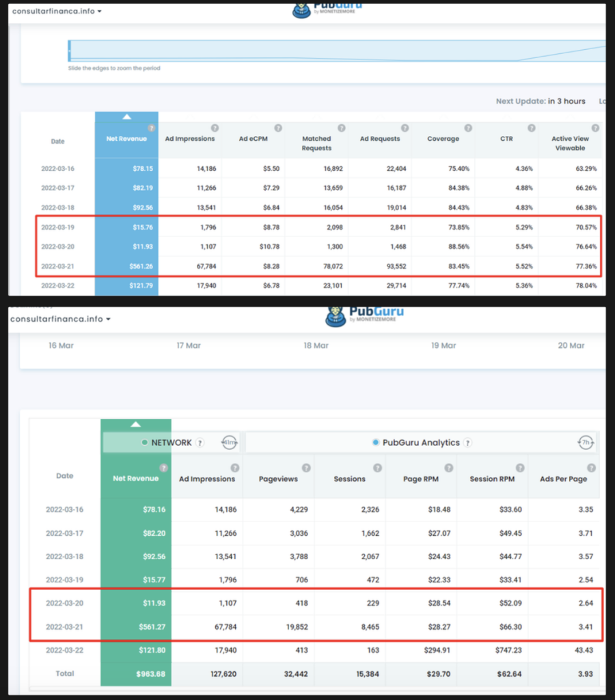Select the PubGuru Analytics section header
The width and height of the screenshot is (615, 700).
422,442
